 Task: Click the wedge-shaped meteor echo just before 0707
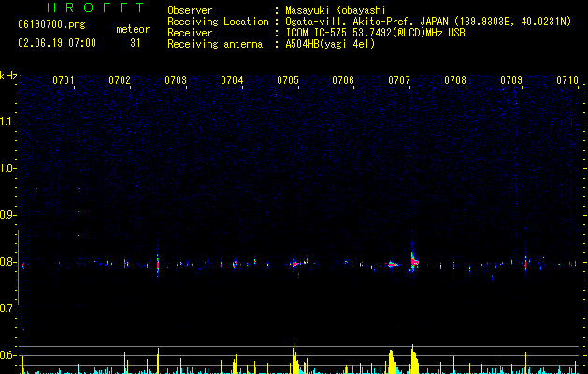click(393, 265)
